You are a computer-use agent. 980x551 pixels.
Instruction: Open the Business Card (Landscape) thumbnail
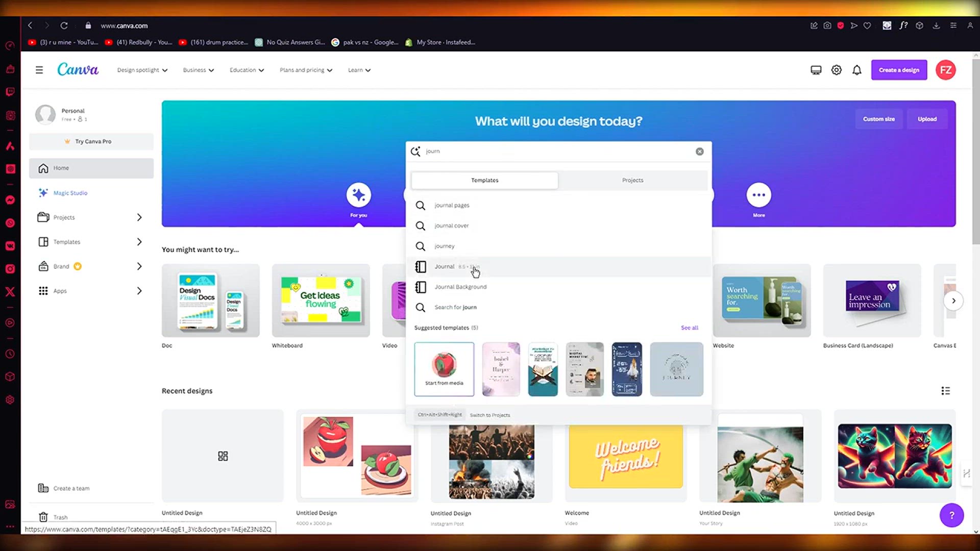coord(872,300)
